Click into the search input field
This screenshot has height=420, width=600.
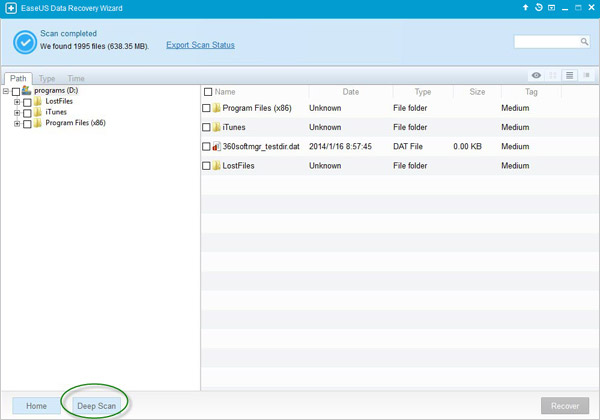pos(546,42)
